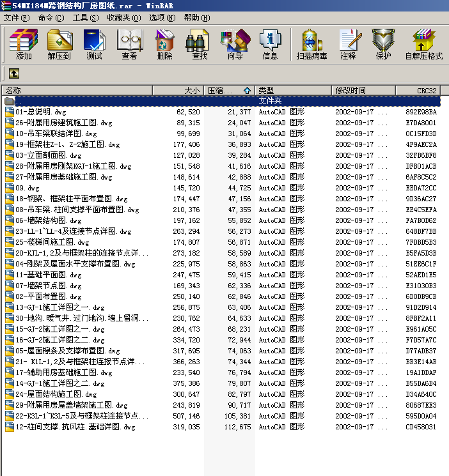
Task: Sort by the 大小 column header
Action: coord(178,91)
